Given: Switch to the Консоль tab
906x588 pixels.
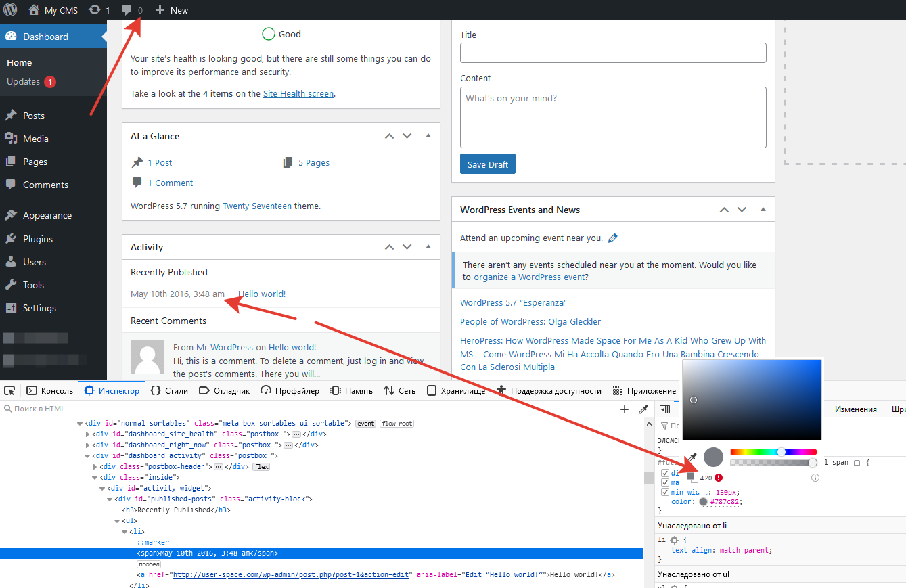Looking at the screenshot, I should pos(50,390).
